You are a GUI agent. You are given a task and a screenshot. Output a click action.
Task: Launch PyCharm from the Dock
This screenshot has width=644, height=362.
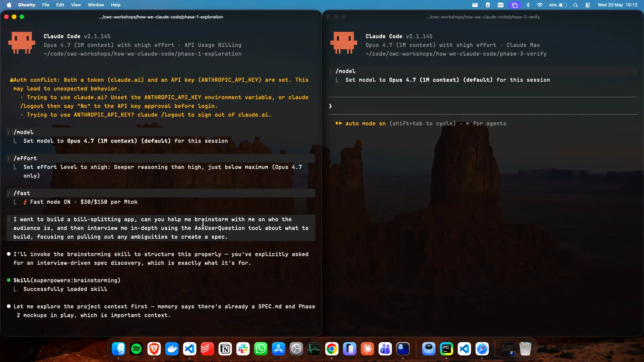click(446, 349)
